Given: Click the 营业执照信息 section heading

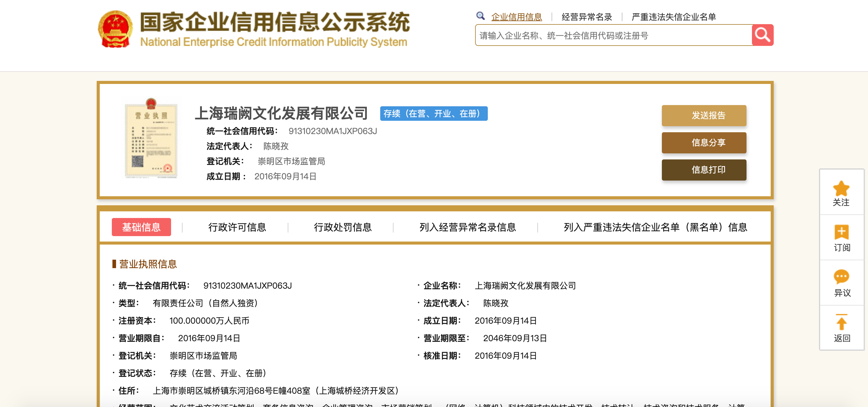Looking at the screenshot, I should coord(148,264).
